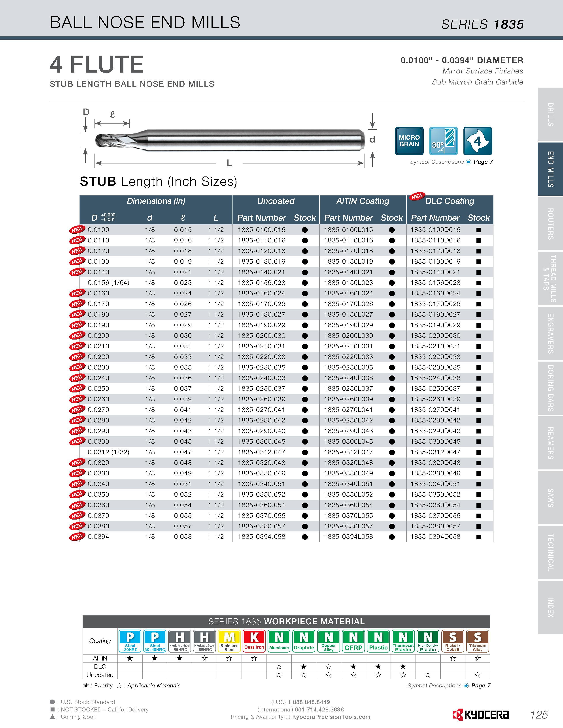Select the S Titanium Alloy material icon
The height and width of the screenshot is (728, 563).
478,641
